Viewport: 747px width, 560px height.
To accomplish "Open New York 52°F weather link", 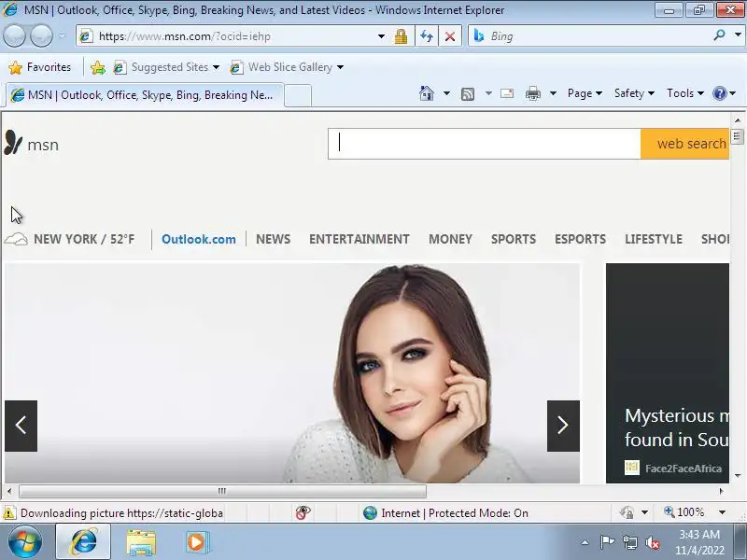I will click(69, 239).
